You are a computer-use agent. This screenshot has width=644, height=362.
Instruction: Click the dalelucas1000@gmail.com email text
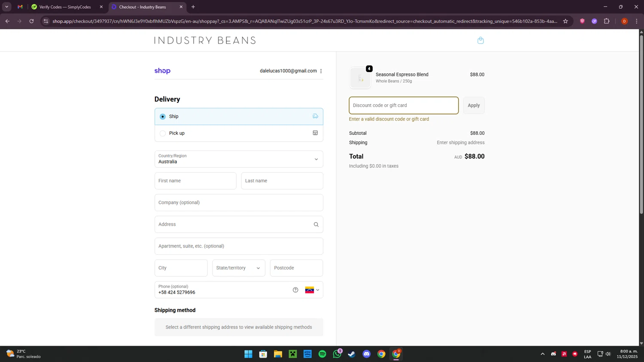pos(288,71)
